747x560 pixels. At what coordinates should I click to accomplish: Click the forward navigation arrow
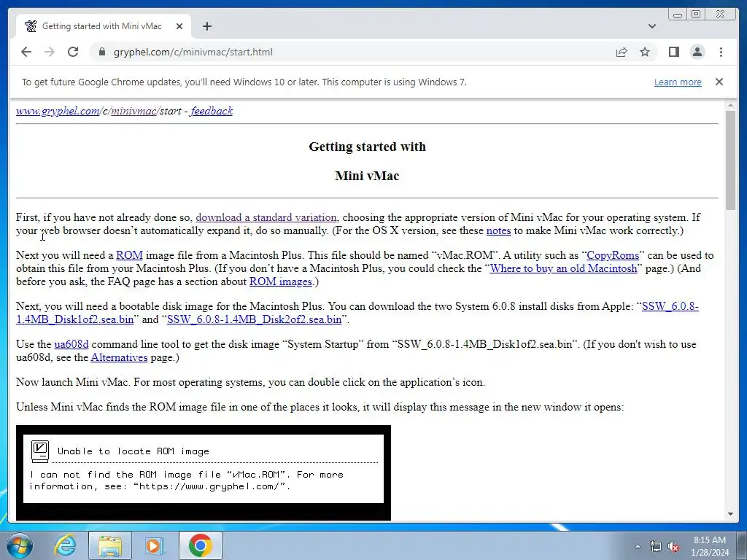50,52
